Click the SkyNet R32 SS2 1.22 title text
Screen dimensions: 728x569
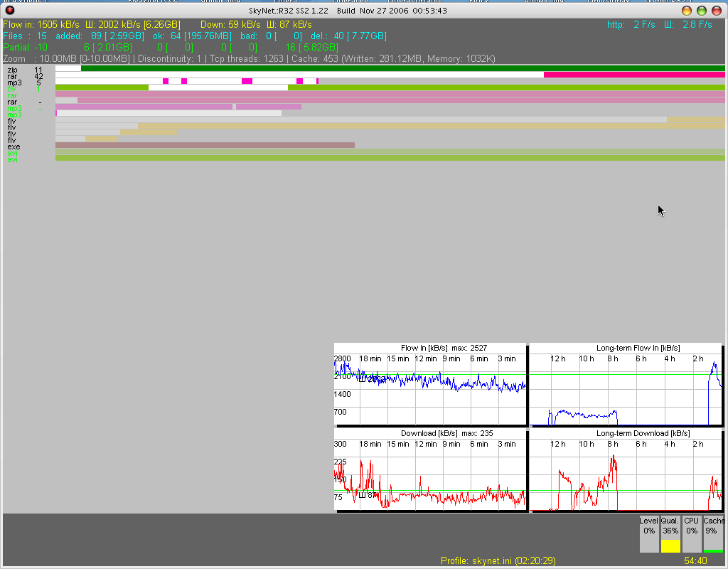(289, 10)
